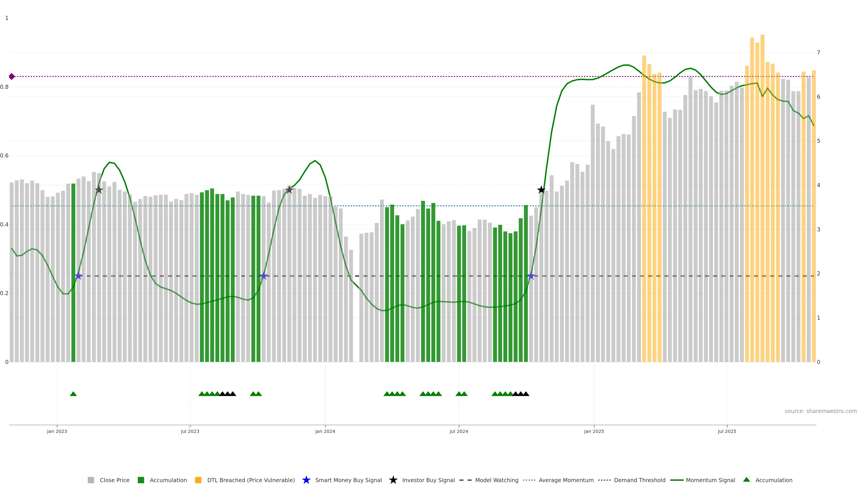Click the Jul 2024 x-axis label
This screenshot has width=868, height=488.
(x=459, y=431)
